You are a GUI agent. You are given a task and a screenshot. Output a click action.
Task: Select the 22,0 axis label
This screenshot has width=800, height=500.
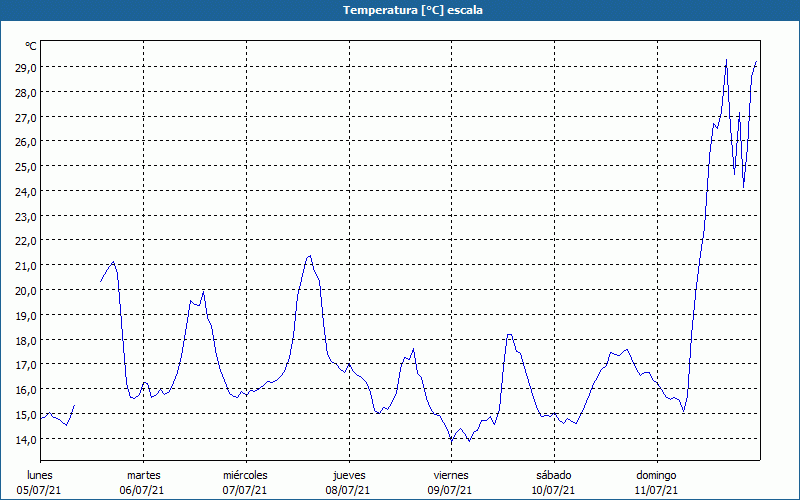point(26,241)
